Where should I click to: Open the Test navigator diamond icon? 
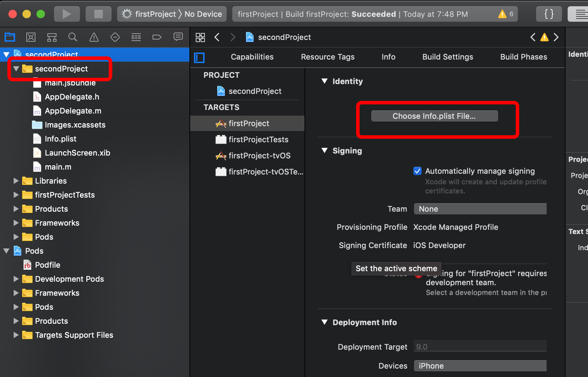click(115, 37)
